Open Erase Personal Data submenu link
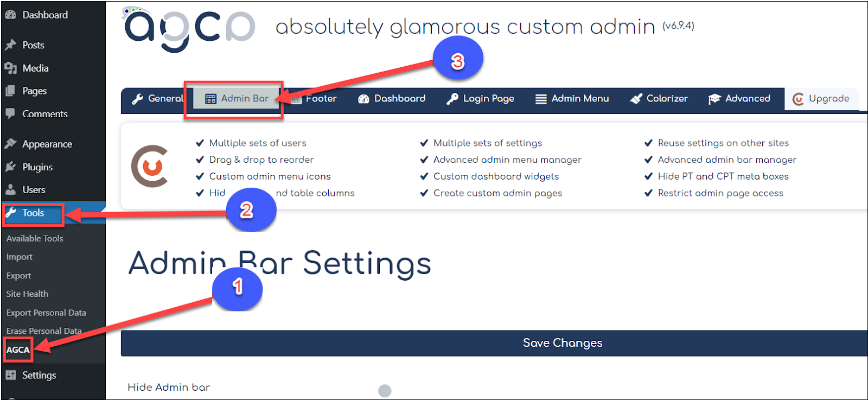 (44, 331)
